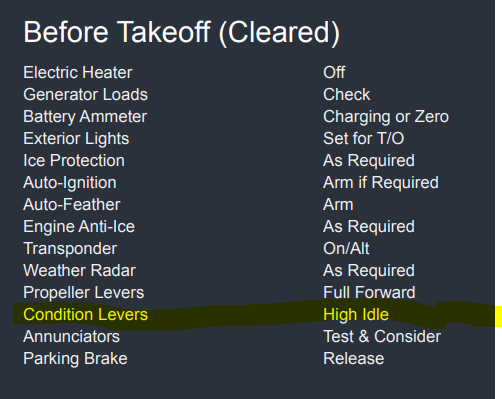This screenshot has width=502, height=399.
Task: Click the High Idle value
Action: [x=356, y=314]
